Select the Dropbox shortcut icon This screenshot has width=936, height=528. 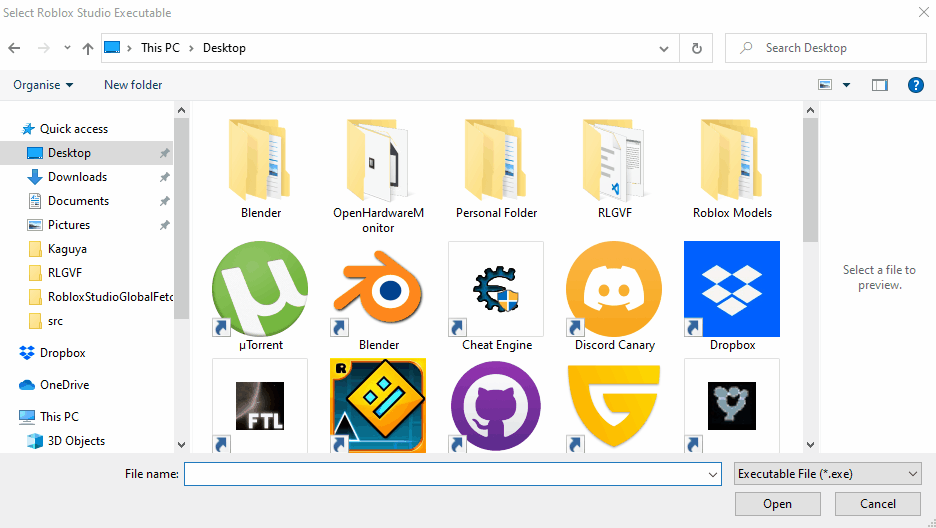[x=732, y=289]
